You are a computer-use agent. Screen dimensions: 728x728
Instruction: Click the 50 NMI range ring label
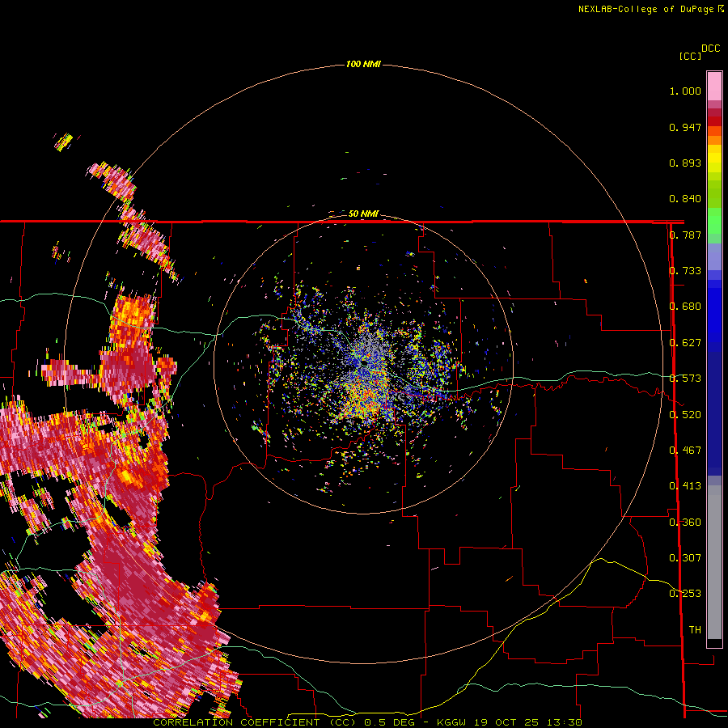click(363, 214)
